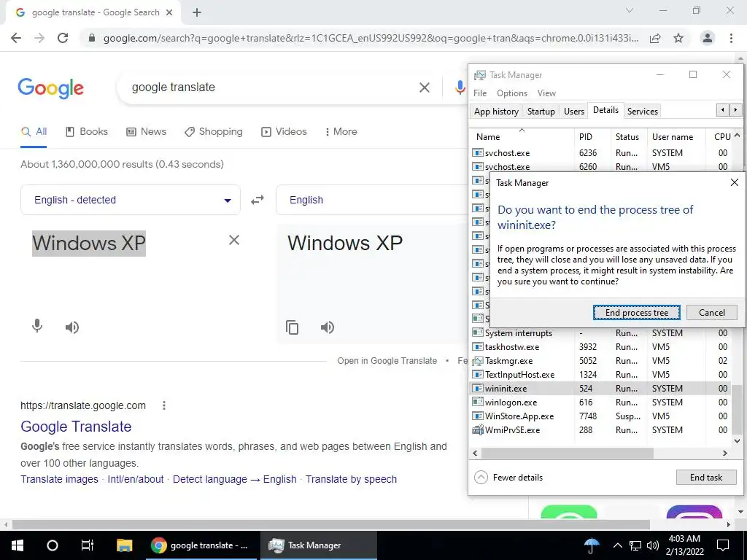Select the News search filter

pos(146,131)
